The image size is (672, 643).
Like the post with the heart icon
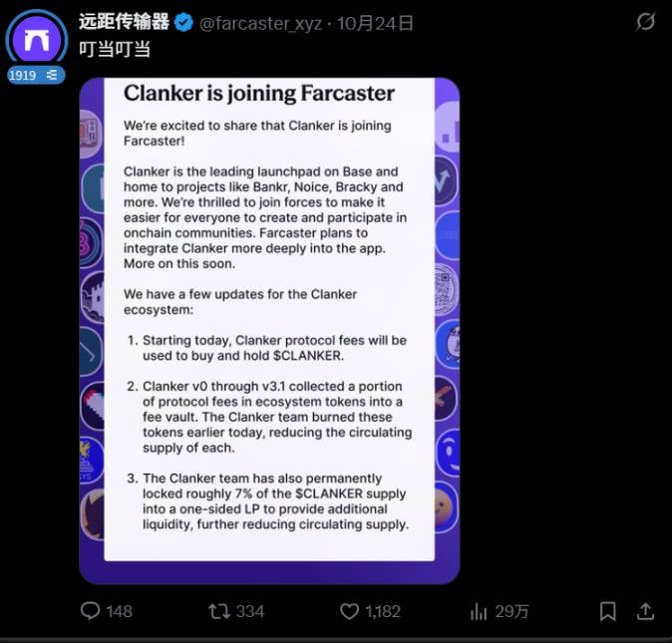[349, 610]
